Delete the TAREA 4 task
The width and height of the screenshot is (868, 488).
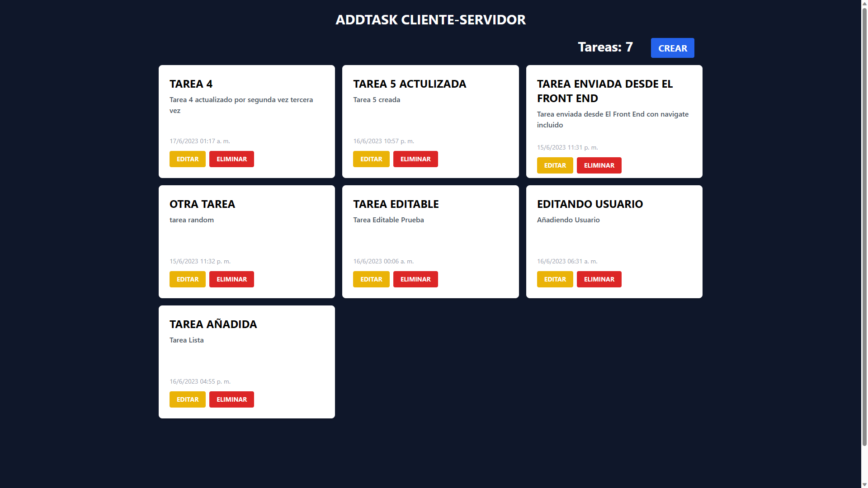(231, 159)
